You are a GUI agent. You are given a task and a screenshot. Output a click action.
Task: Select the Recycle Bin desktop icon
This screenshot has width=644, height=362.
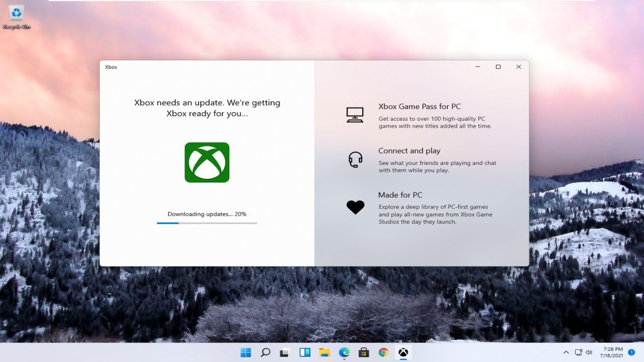click(17, 17)
